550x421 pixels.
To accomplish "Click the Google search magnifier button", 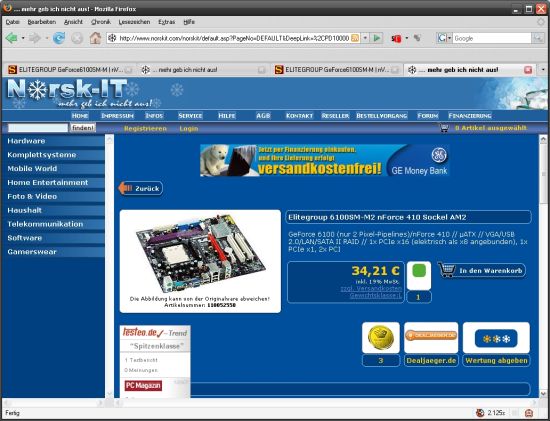I will point(537,38).
